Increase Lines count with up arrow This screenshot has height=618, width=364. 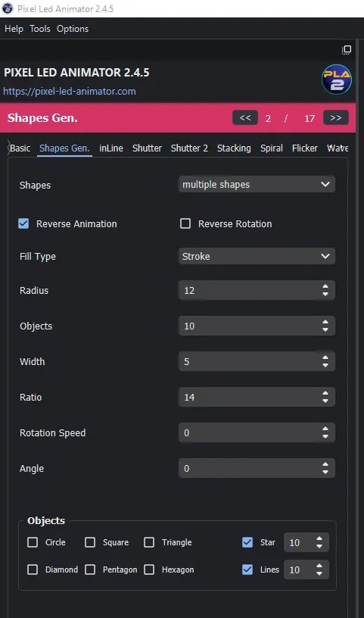click(x=319, y=566)
